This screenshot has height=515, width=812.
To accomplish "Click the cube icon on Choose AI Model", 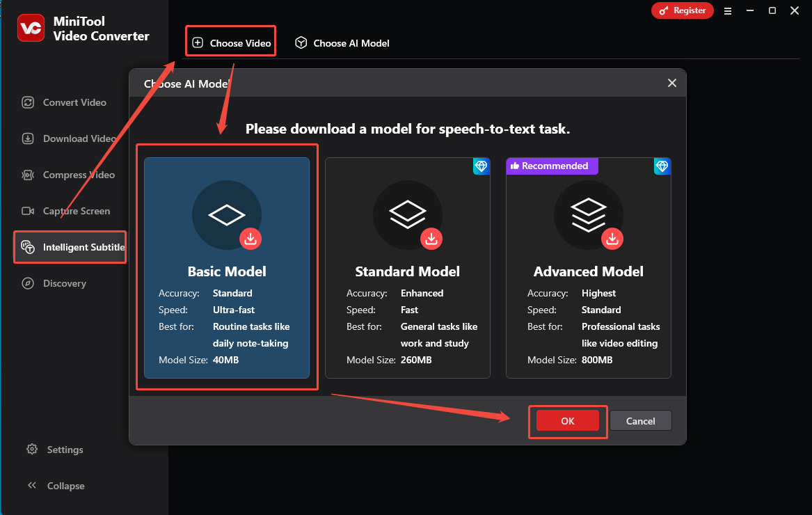I will 301,43.
